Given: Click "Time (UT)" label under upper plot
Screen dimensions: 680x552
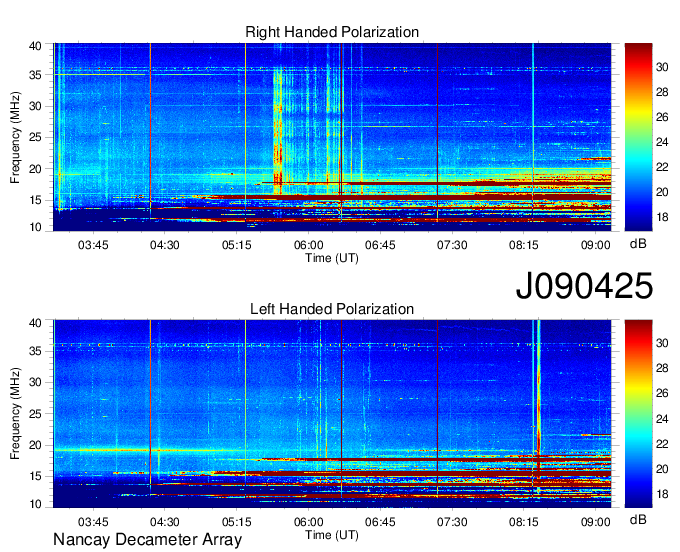Looking at the screenshot, I should (x=332, y=258).
